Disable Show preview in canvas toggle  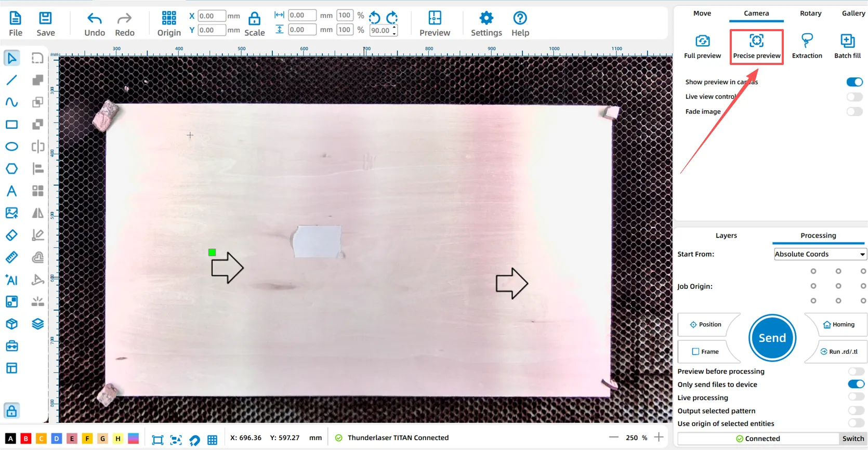[854, 82]
